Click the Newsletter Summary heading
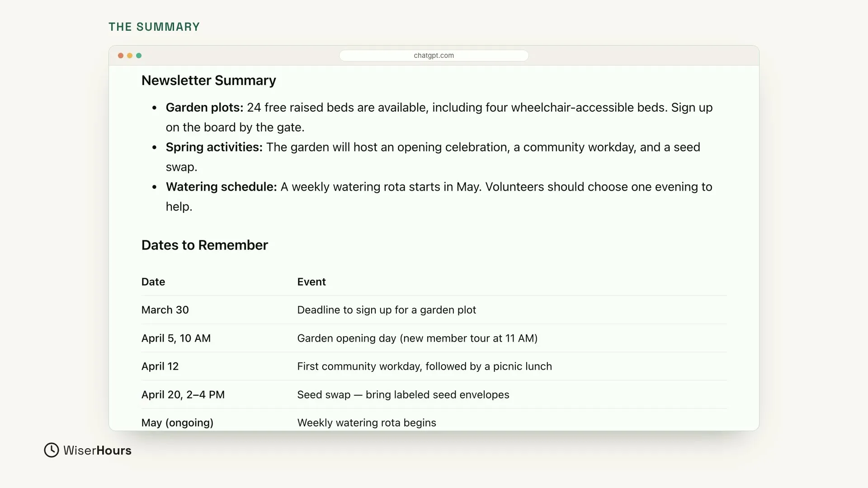Screen dimensions: 868x488 click(208, 80)
